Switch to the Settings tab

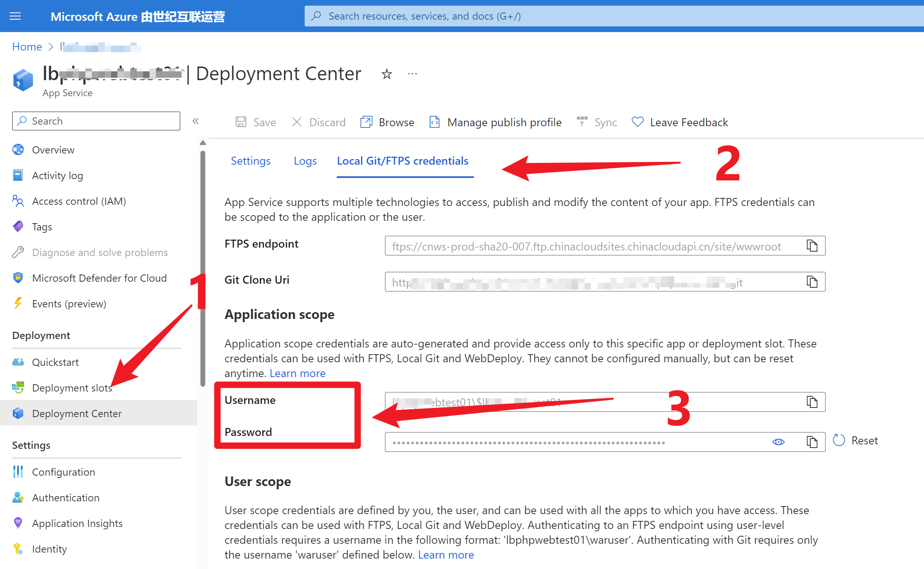[251, 161]
